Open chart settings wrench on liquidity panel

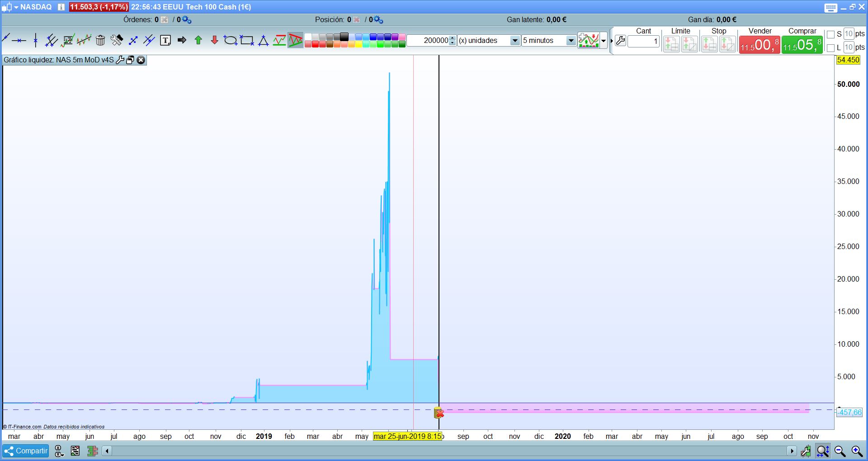tap(120, 60)
